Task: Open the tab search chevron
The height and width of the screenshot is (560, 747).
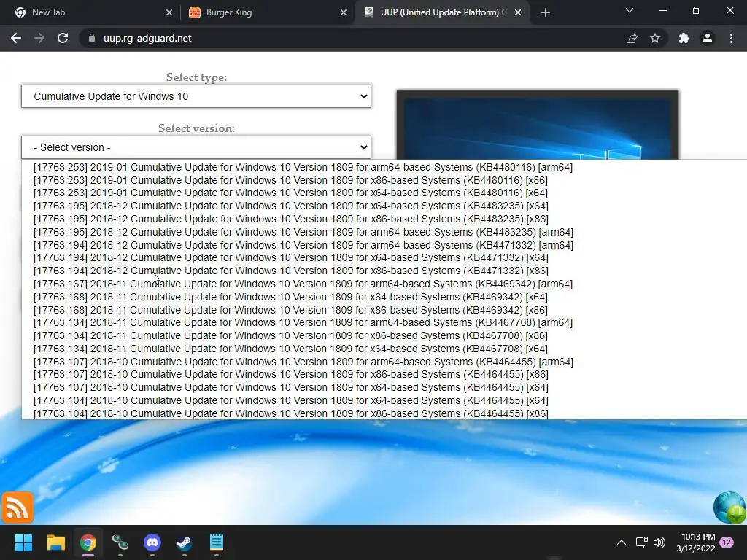Action: tap(630, 10)
